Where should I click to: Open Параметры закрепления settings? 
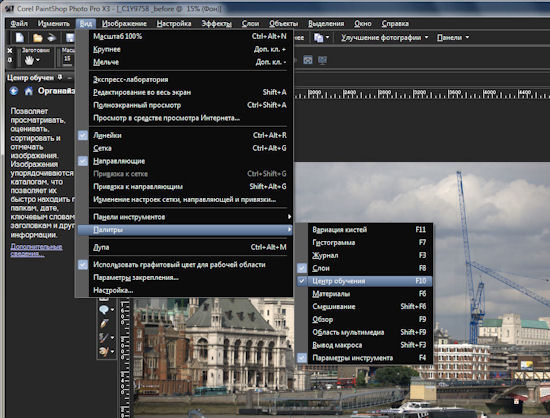185,277
